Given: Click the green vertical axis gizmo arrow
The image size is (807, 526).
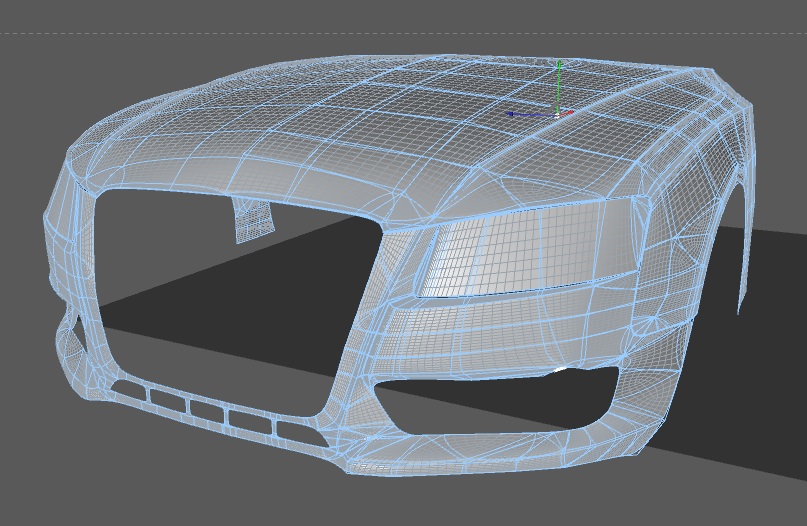Looking at the screenshot, I should 559,85.
